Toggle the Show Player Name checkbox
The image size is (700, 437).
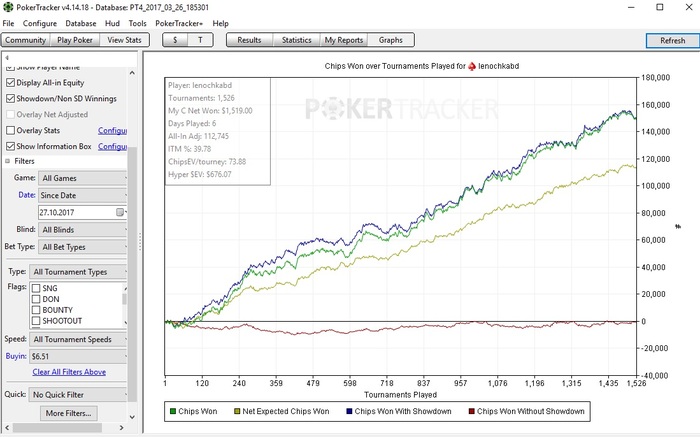[11, 68]
